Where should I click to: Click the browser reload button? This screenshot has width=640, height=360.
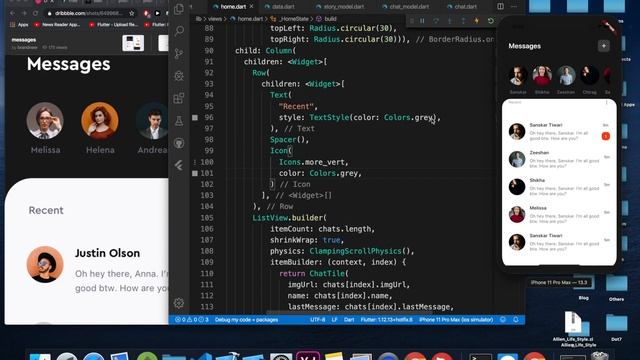36,13
